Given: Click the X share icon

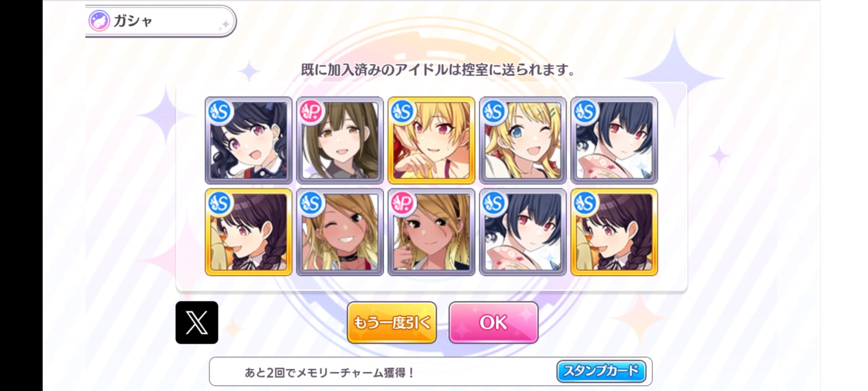Looking at the screenshot, I should [x=197, y=322].
